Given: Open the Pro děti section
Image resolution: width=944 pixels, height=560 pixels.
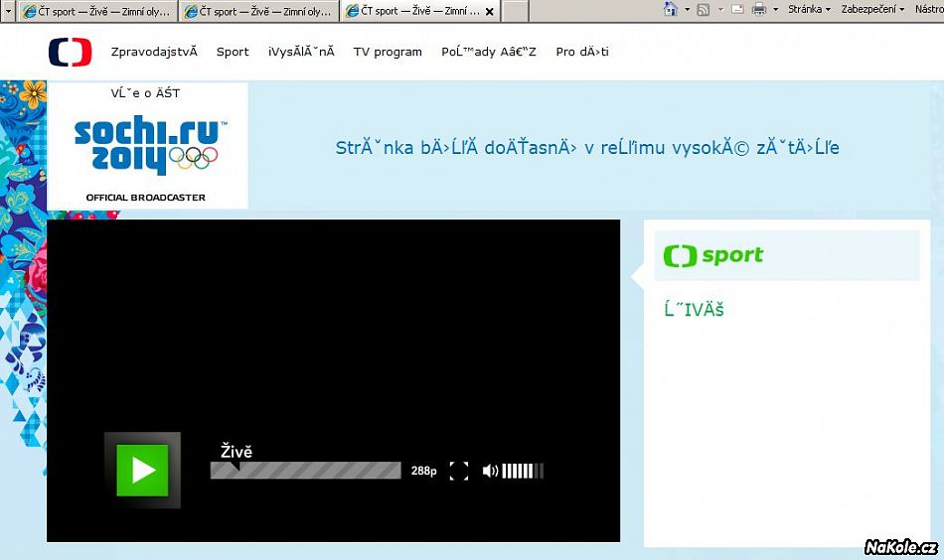Looking at the screenshot, I should click(582, 52).
